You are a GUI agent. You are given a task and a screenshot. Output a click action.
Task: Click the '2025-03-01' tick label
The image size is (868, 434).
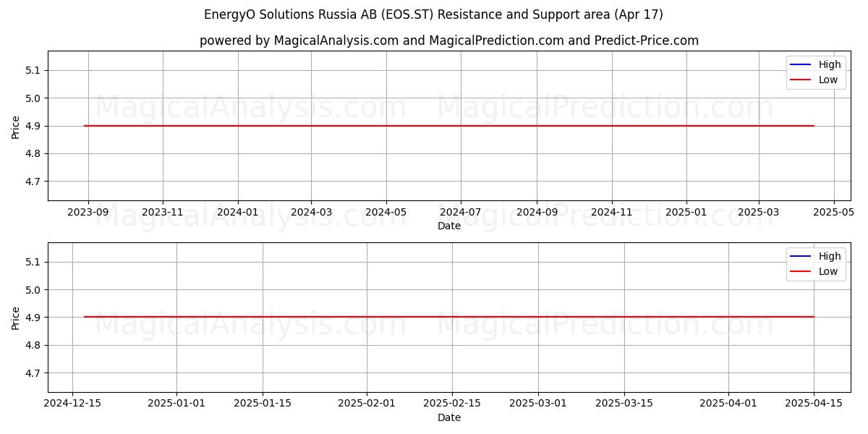[539, 404]
